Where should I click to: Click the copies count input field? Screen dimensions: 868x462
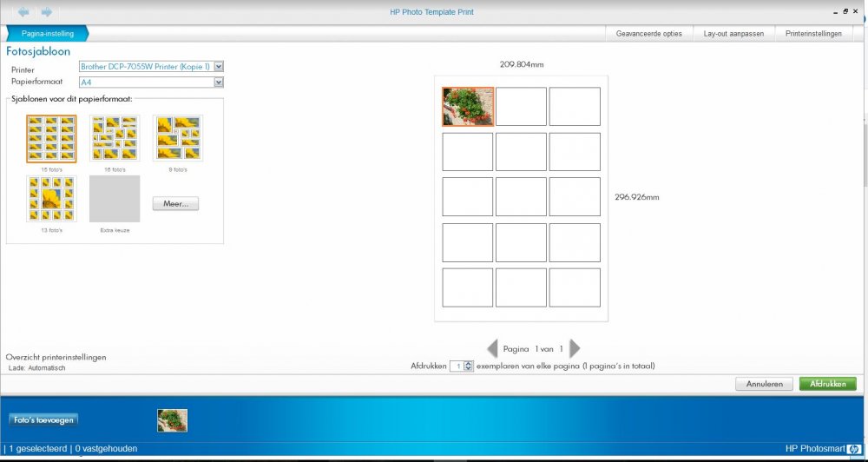pyautogui.click(x=457, y=366)
